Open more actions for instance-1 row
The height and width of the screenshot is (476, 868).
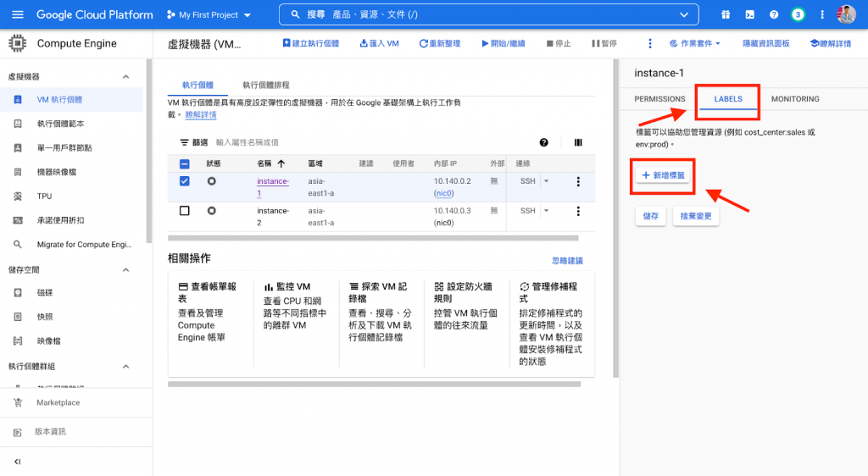click(578, 182)
